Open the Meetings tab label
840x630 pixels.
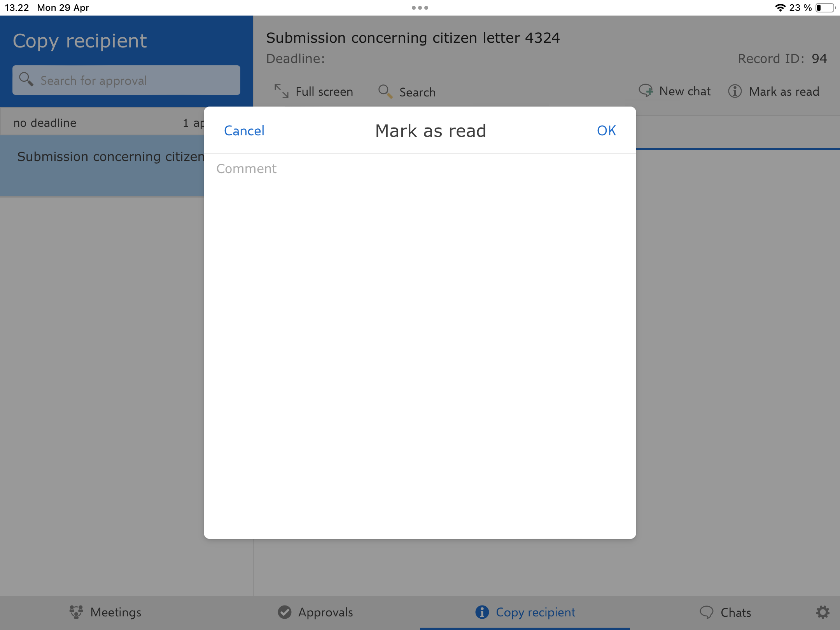(x=115, y=612)
